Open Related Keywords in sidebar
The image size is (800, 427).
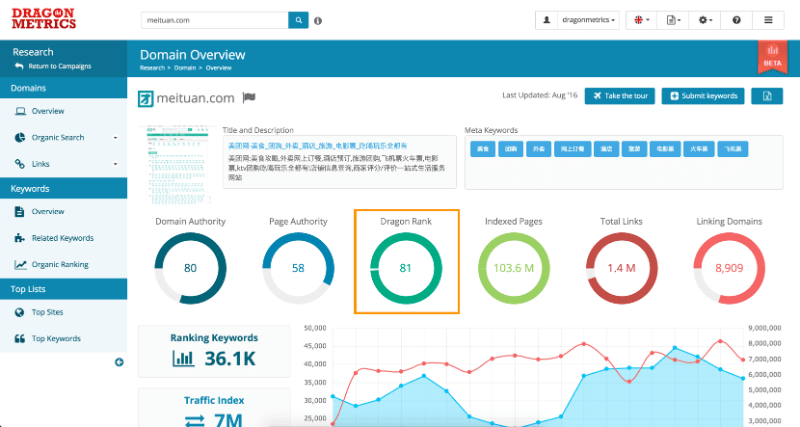click(63, 238)
